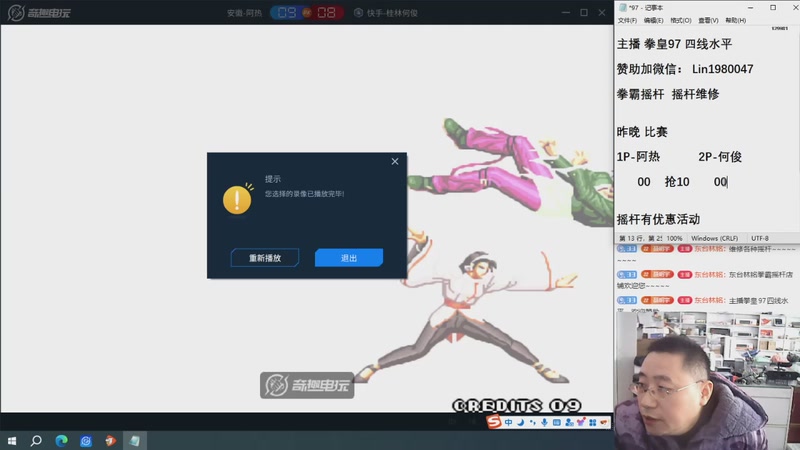Toggle punctuation mode on IME bar
Viewport: 800px width, 450px height.
[x=533, y=422]
